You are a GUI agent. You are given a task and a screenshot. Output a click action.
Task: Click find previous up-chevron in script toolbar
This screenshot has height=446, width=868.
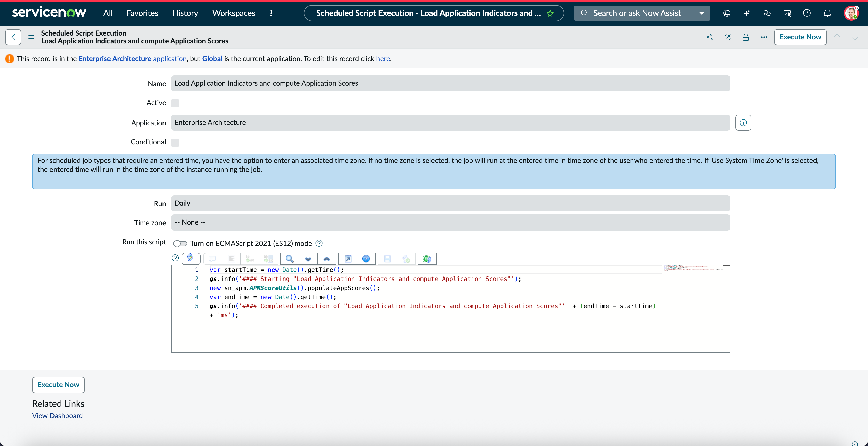point(327,259)
